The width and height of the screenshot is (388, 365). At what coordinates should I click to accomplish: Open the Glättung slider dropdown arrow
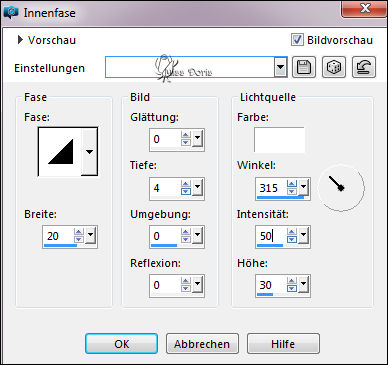[x=197, y=138]
